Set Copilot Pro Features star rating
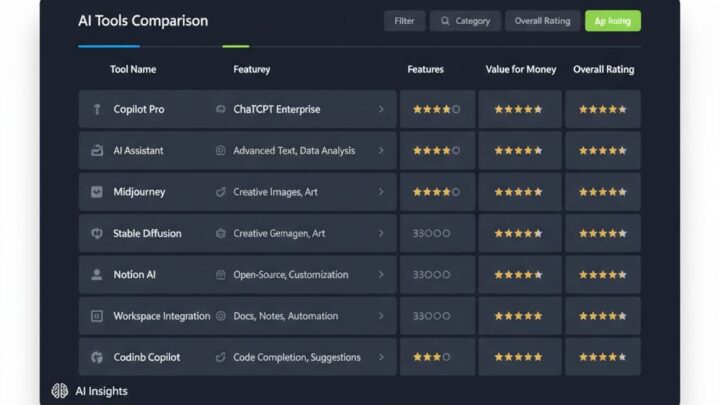This screenshot has width=720, height=405. pos(437,109)
